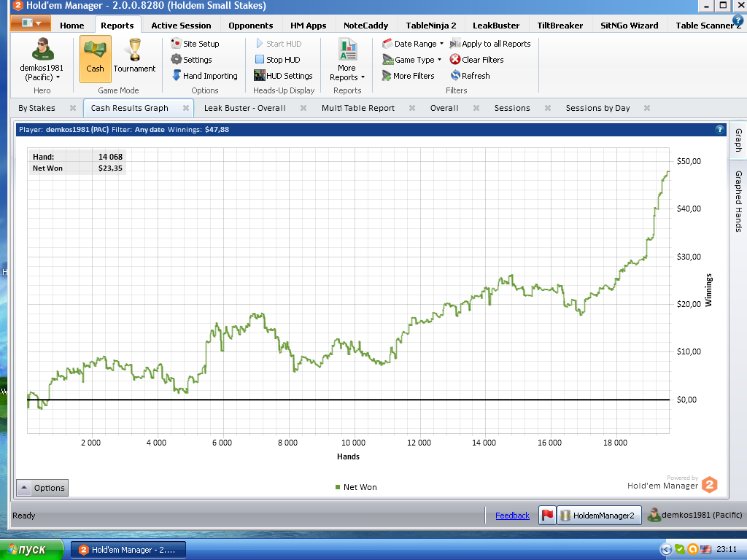Screen dimensions: 747x560
Task: Show hidden tray icons arrow
Action: (666, 550)
